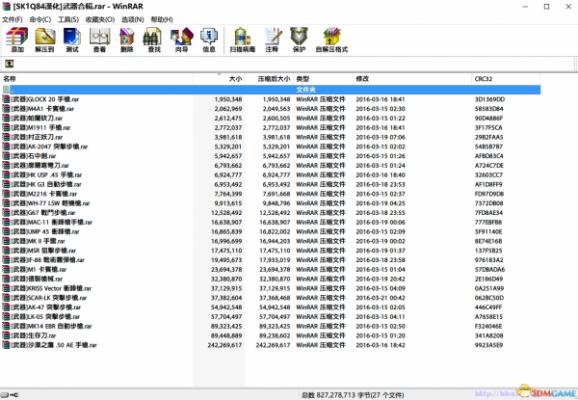
Task: Select the AK-2047 rar file icon
Action: pyautogui.click(x=6, y=146)
